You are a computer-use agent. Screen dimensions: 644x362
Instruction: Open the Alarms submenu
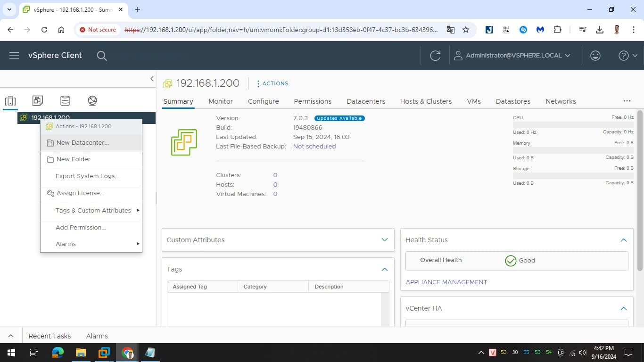[x=91, y=244]
